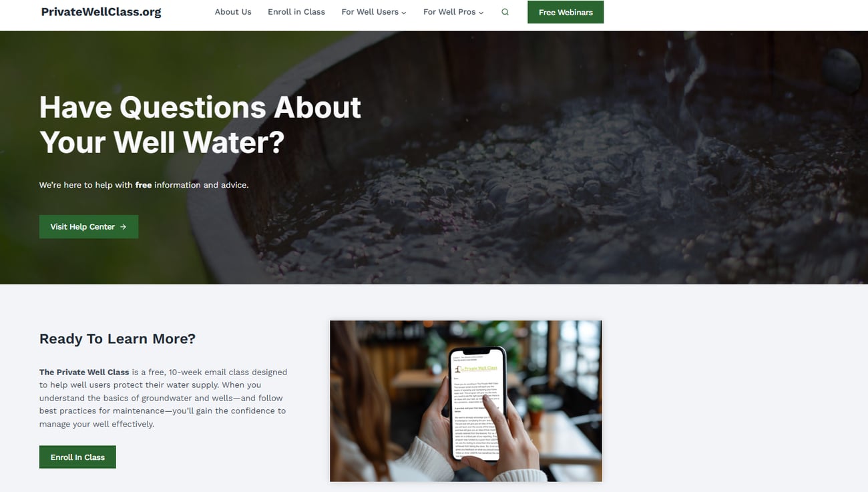
Task: Click the Free Webinars button
Action: point(566,12)
